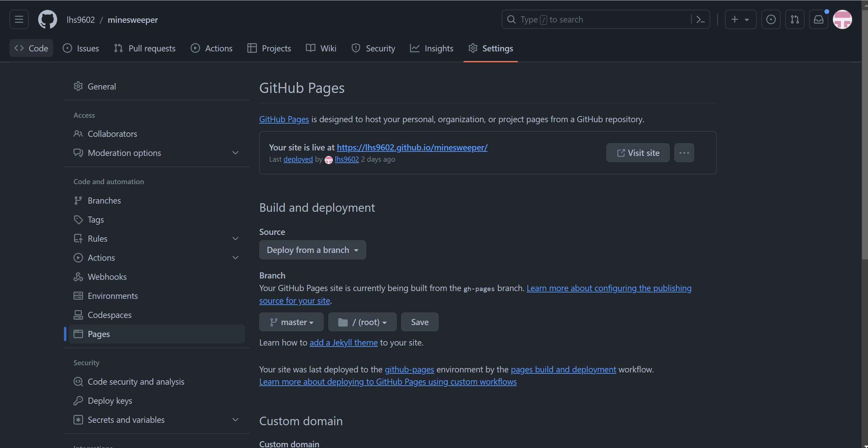Open the command palette icon
This screenshot has width=868, height=448.
coord(700,19)
